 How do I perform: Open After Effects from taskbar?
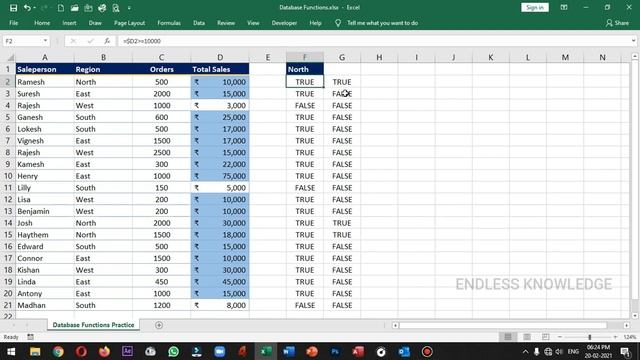127,351
